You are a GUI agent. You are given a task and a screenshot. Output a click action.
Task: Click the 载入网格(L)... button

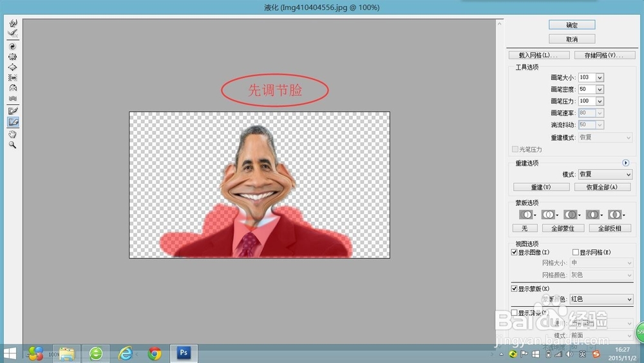pos(539,55)
